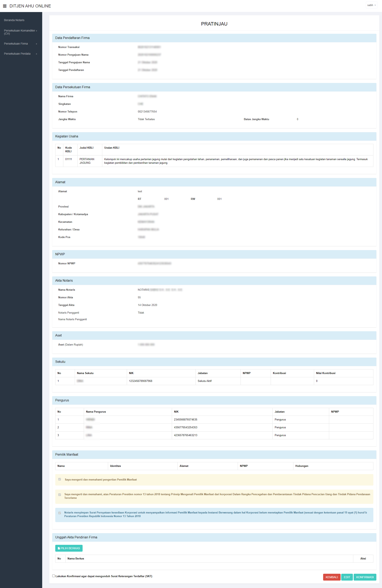The height and width of the screenshot is (588, 382).
Task: Click the file icon on Pilih Berkas
Action: (59, 548)
